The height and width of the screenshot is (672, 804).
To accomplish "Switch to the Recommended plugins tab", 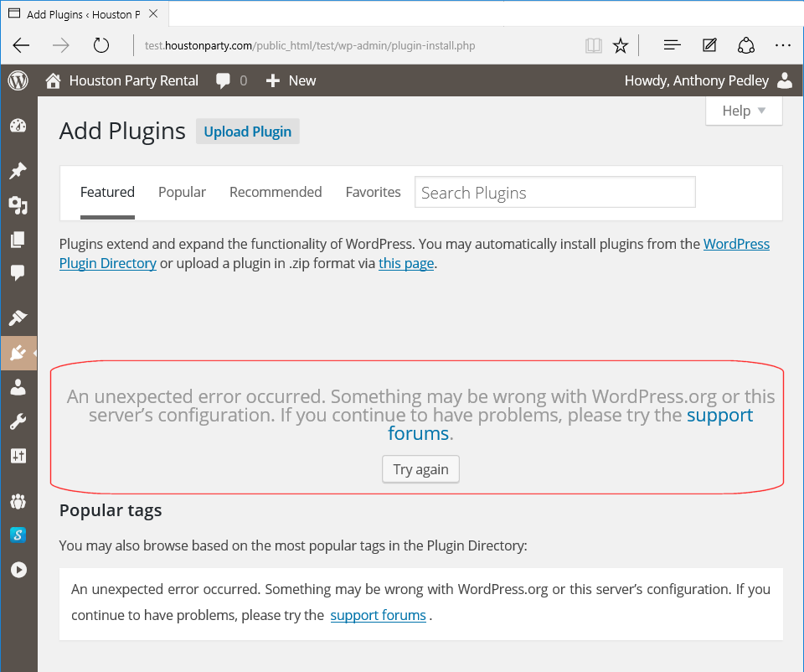I will 276,192.
